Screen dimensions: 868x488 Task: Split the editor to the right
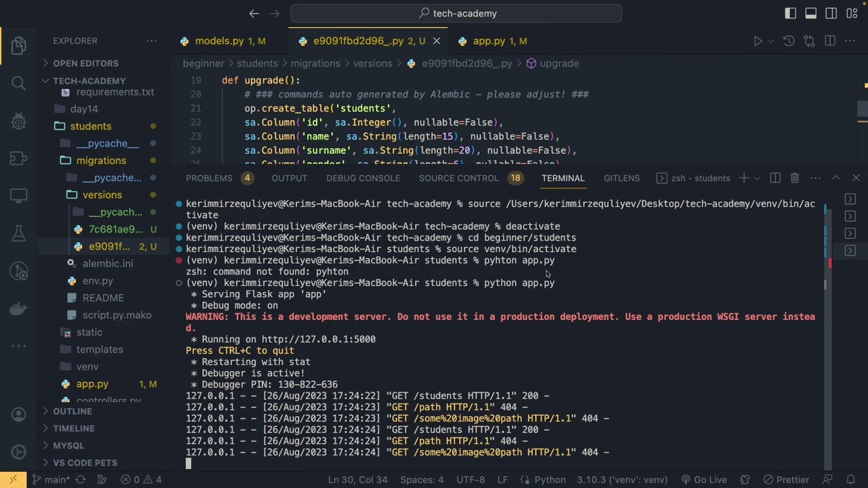830,41
